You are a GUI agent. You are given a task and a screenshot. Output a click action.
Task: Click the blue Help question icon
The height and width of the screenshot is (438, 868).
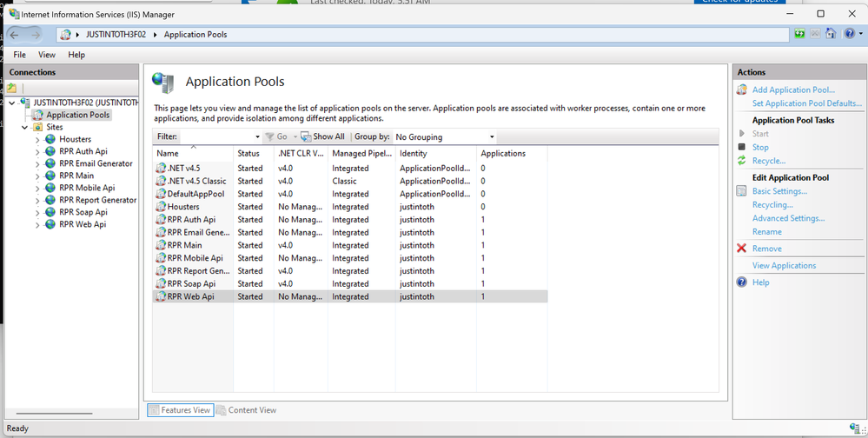(742, 282)
